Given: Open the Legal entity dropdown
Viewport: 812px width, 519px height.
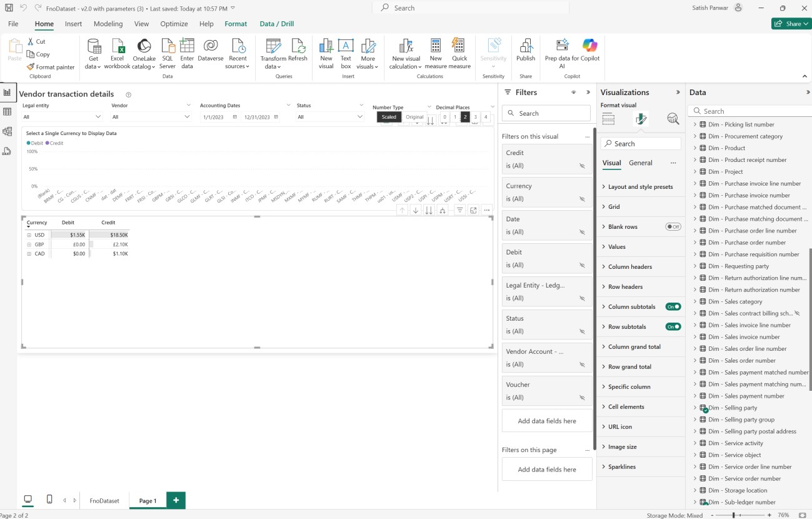Looking at the screenshot, I should [62, 117].
